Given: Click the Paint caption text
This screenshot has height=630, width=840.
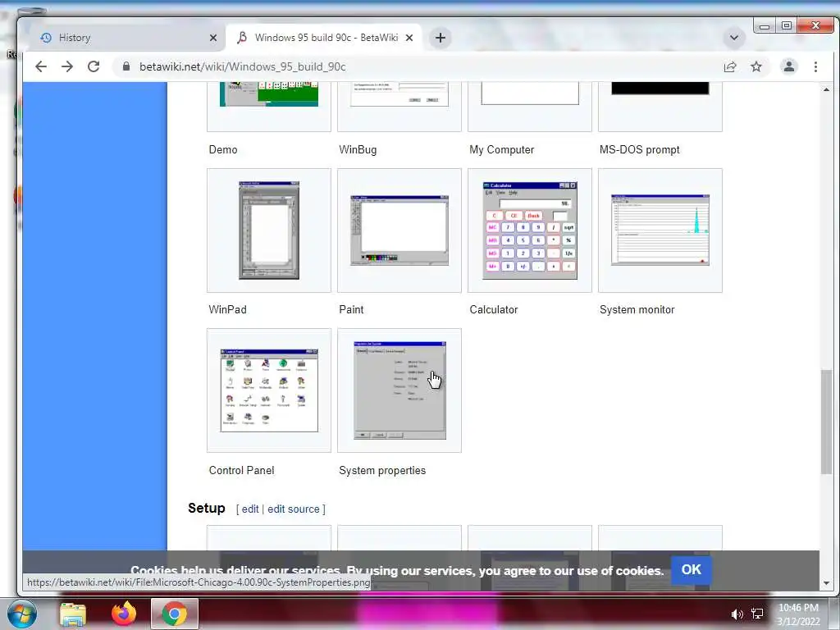Looking at the screenshot, I should click(x=351, y=309).
